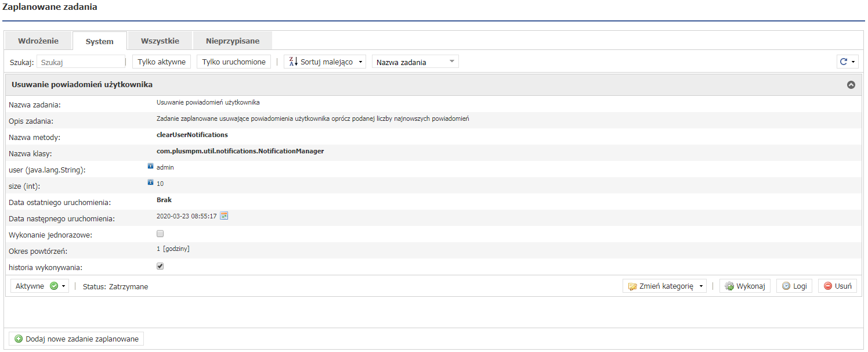868x352 pixels.
Task: Collapse the task panel using the chevron icon
Action: tap(851, 85)
